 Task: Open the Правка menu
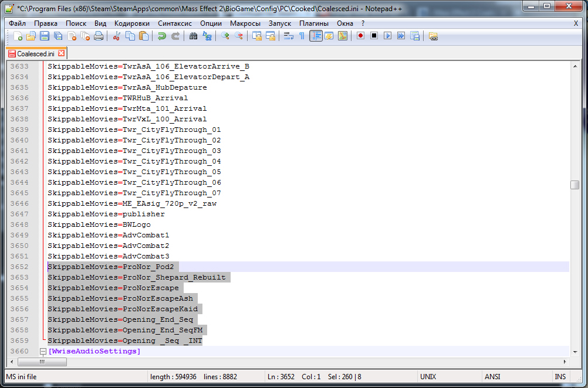[46, 23]
